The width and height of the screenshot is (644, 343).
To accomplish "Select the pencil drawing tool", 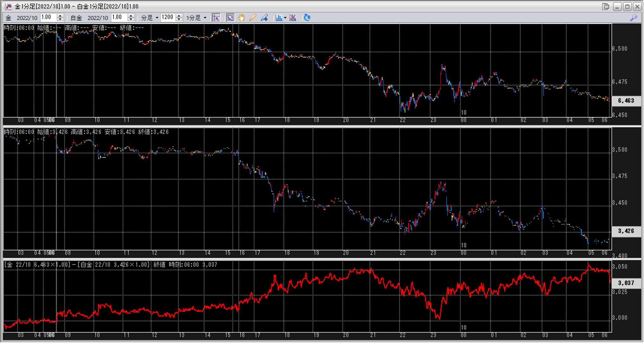I will 253,18.
